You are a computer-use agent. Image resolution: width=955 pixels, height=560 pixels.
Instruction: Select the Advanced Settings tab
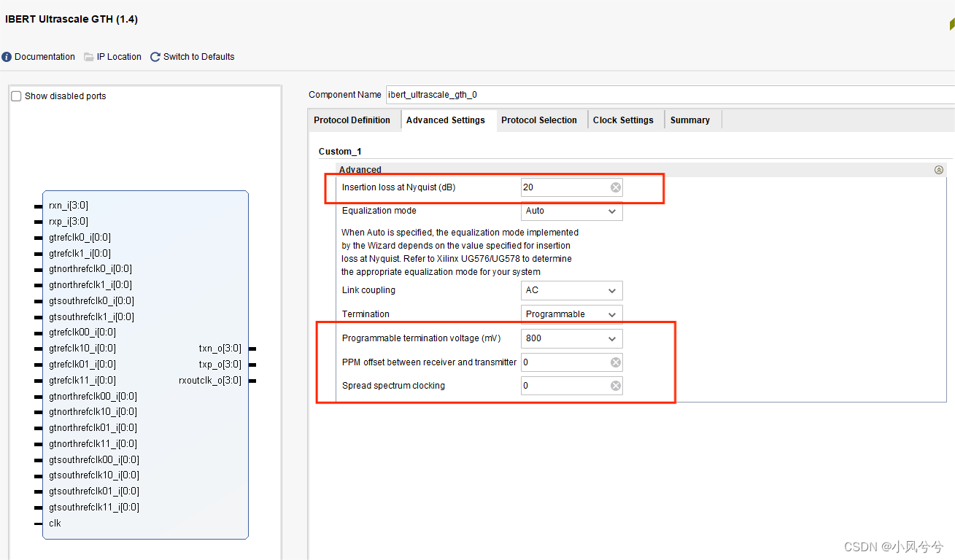[446, 120]
